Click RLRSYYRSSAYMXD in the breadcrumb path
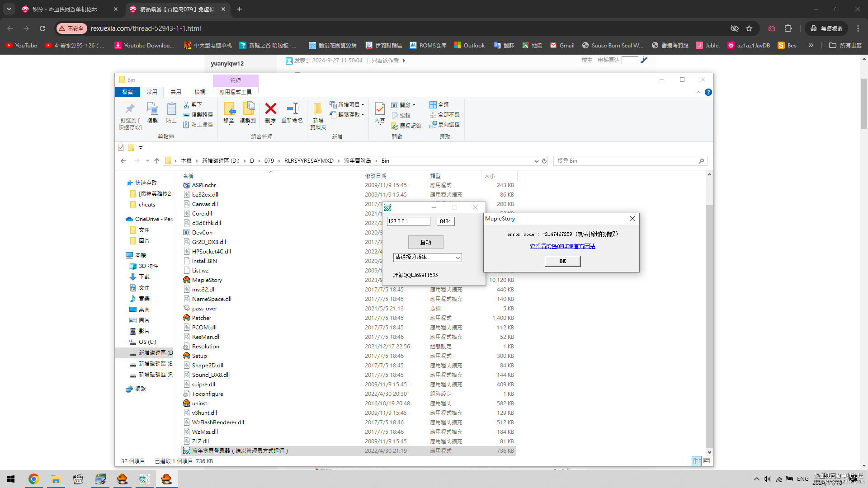This screenshot has height=488, width=868. tap(309, 161)
